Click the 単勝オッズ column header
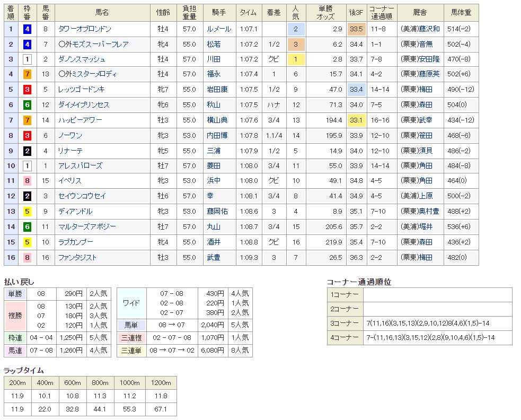Screen dimensions: 521x420 coord(326,13)
